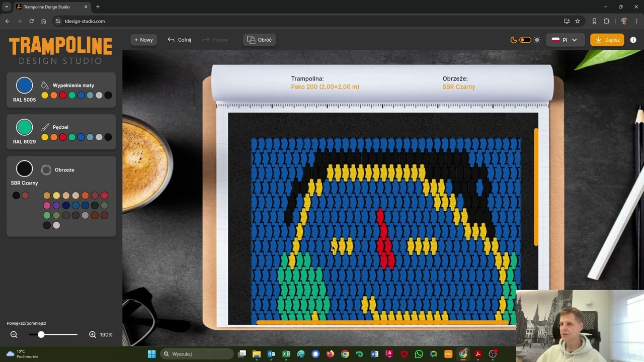Click the large RAL 5005 blue circle
The image size is (644, 362).
pyautogui.click(x=24, y=85)
